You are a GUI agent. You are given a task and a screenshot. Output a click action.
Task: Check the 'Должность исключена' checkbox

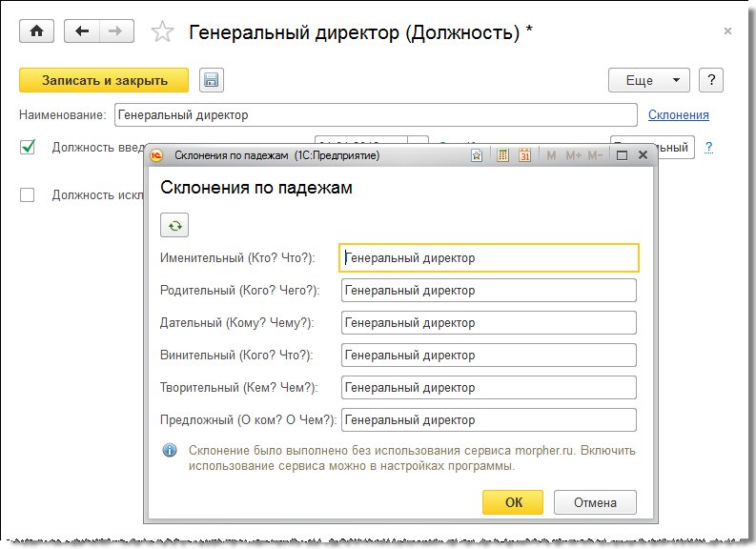[28, 195]
